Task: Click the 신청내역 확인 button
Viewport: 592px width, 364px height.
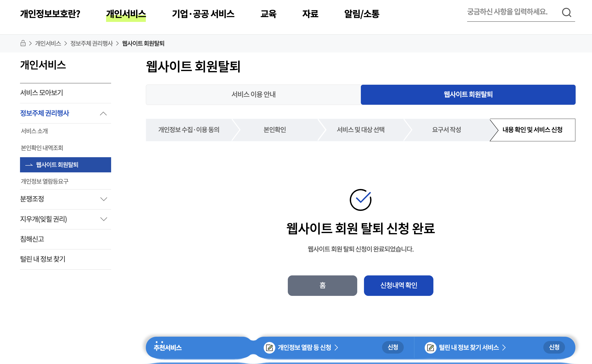Action: (398, 286)
